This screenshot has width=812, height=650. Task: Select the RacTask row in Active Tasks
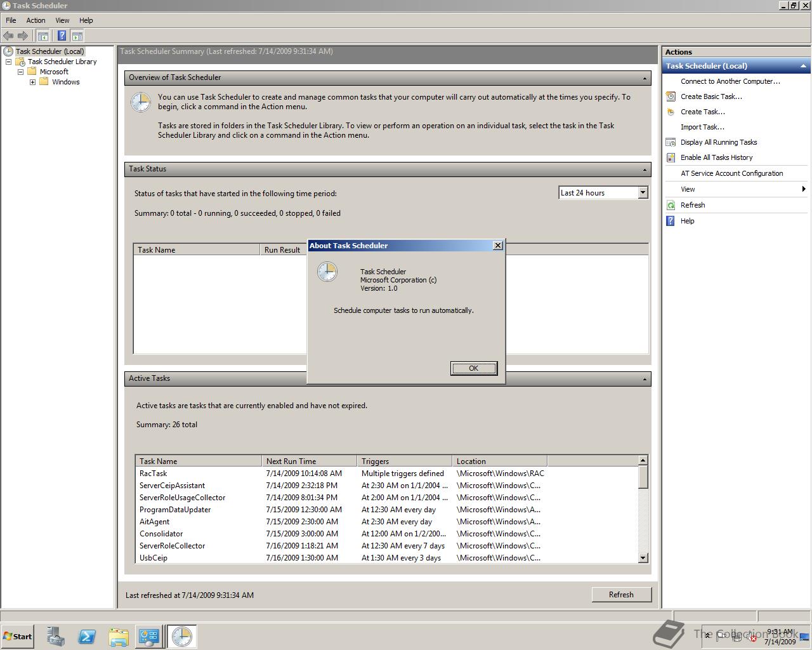386,474
